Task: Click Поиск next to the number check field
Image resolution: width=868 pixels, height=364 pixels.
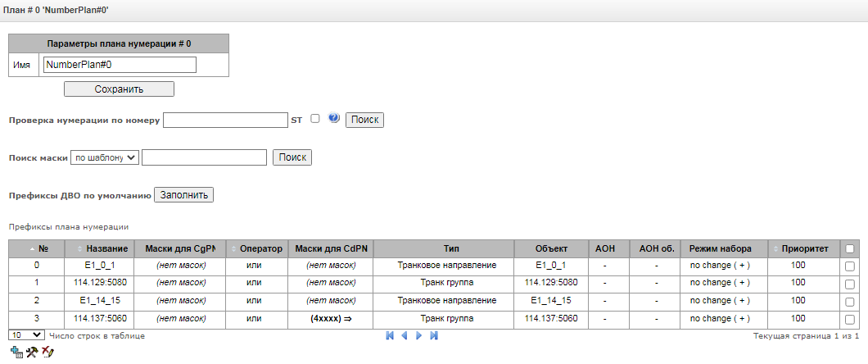Action: coord(364,120)
